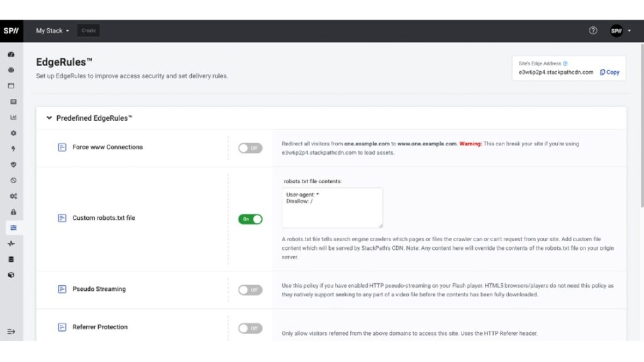Click the Pseudo Streaming label
Viewport: 644px width, 362px height.
pos(99,289)
